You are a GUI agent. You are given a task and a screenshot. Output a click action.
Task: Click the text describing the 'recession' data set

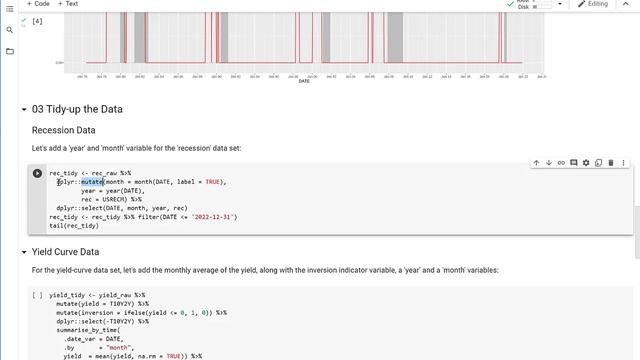coord(136,148)
